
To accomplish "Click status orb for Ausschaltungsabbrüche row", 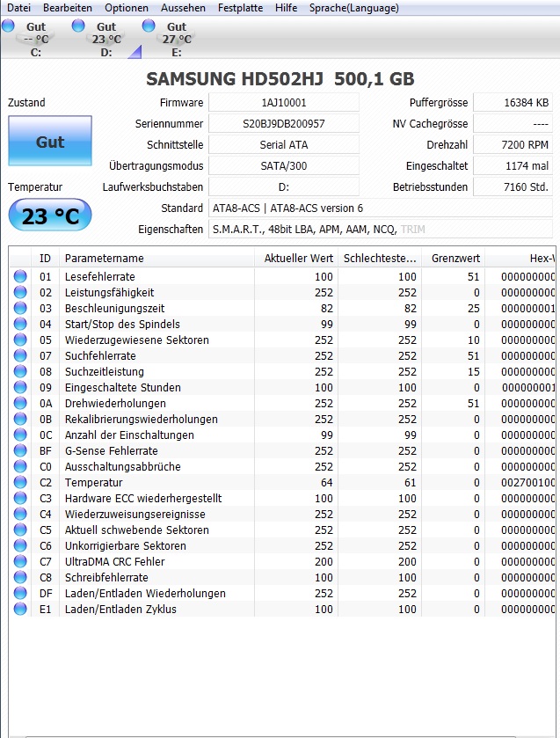I will click(x=20, y=466).
